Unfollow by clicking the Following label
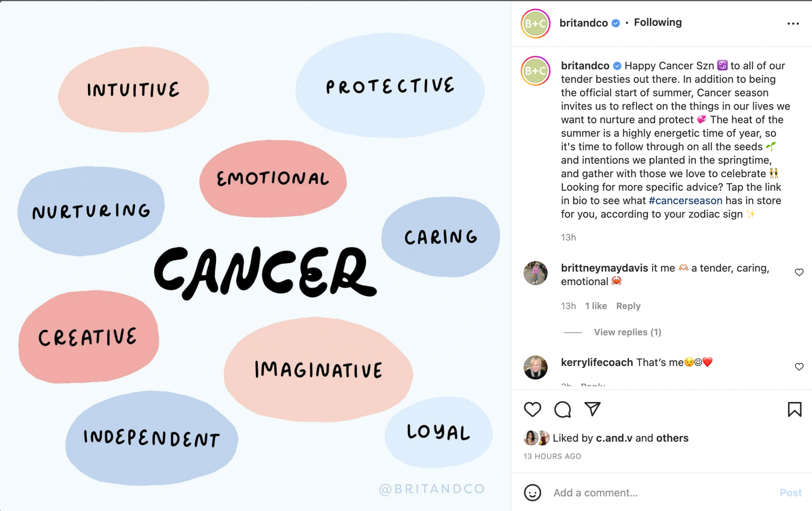The height and width of the screenshot is (511, 812). pyautogui.click(x=658, y=23)
